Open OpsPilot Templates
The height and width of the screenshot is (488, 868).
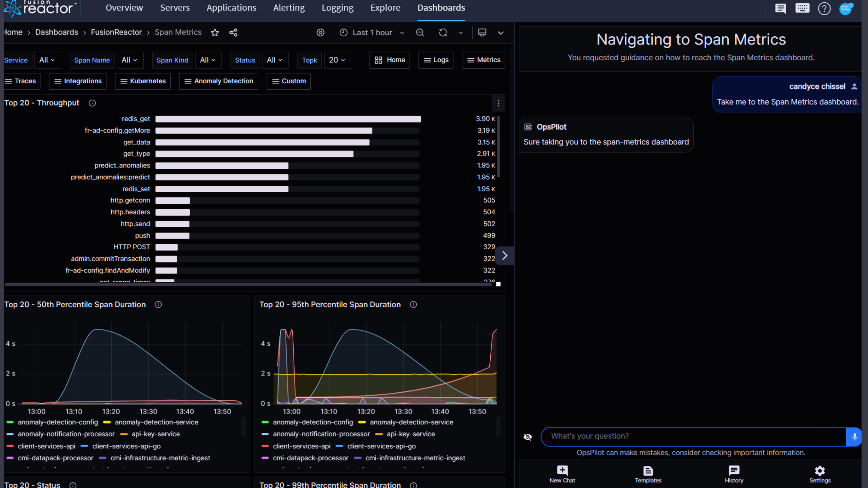click(648, 474)
